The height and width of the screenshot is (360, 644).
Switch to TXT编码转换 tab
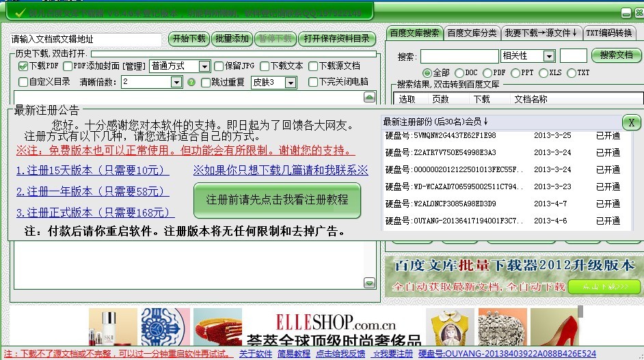click(609, 33)
